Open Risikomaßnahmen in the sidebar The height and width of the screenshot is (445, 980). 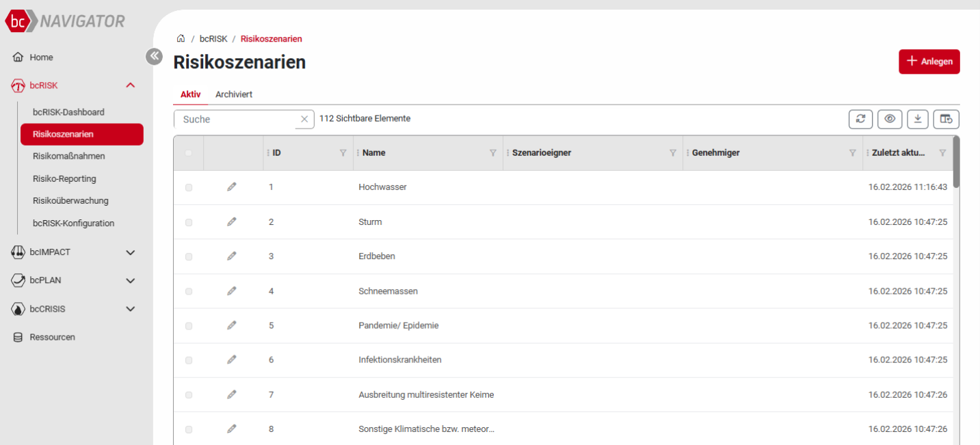click(69, 156)
